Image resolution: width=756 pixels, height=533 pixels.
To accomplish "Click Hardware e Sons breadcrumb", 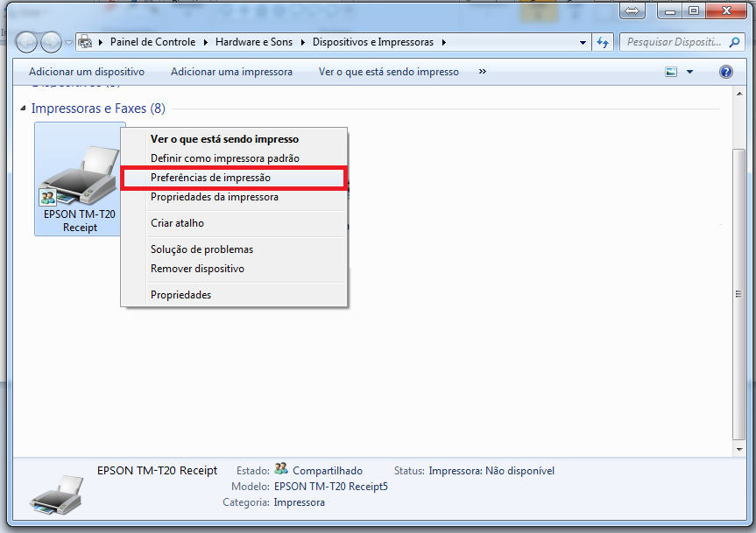I will (x=254, y=42).
